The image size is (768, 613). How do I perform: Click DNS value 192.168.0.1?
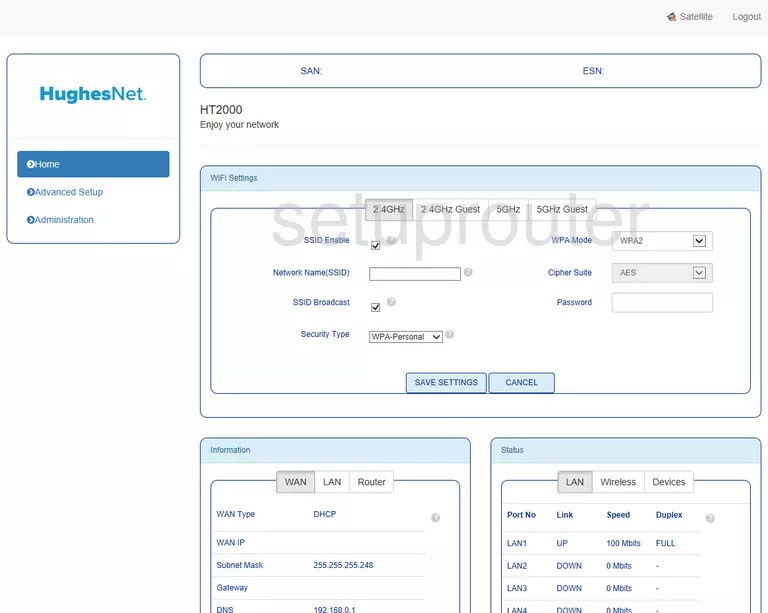tap(335, 610)
